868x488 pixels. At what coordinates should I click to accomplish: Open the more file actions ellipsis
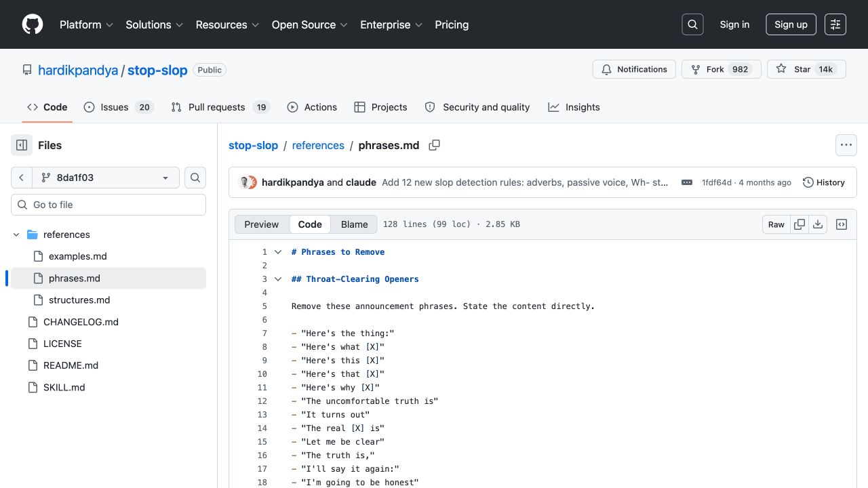click(846, 145)
